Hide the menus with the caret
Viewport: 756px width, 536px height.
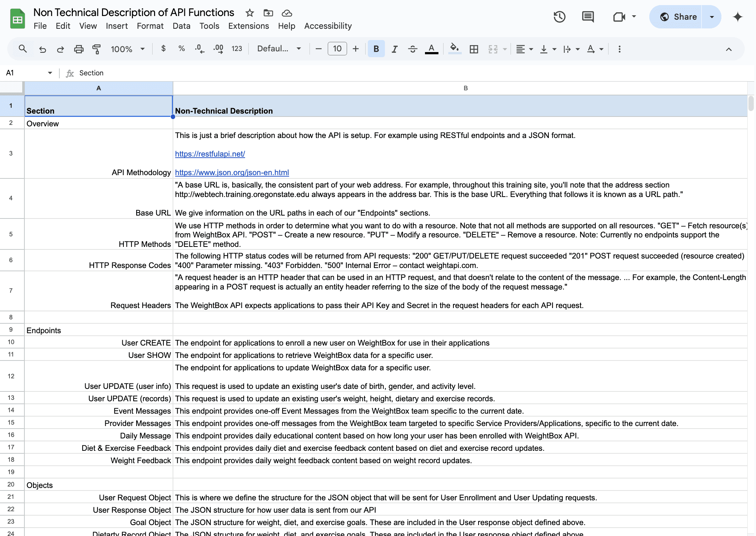(729, 49)
